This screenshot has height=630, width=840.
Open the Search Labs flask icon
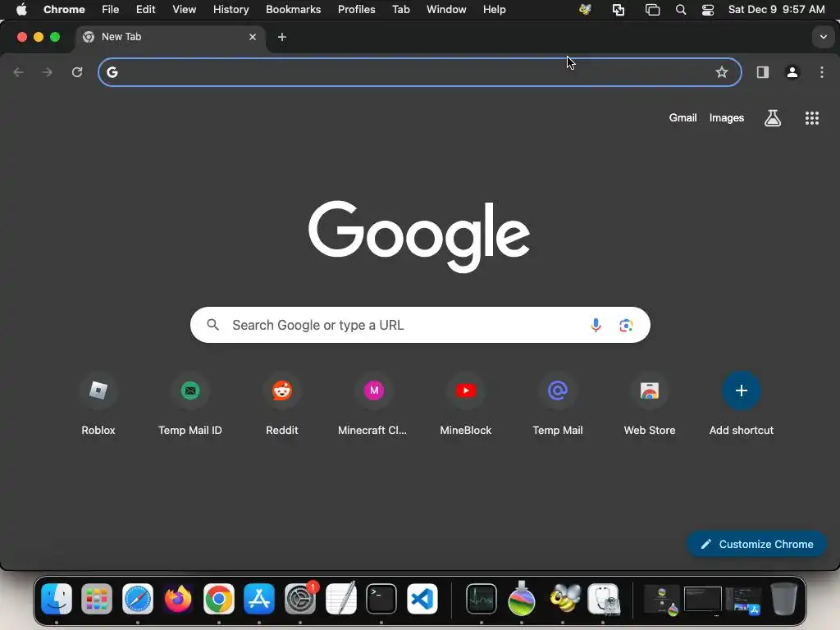click(x=773, y=118)
